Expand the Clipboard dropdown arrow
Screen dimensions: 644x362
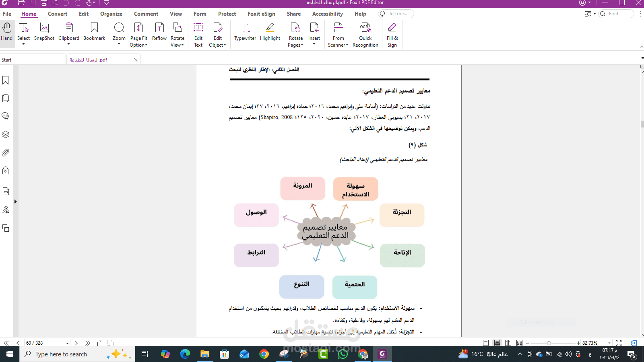[x=69, y=44]
